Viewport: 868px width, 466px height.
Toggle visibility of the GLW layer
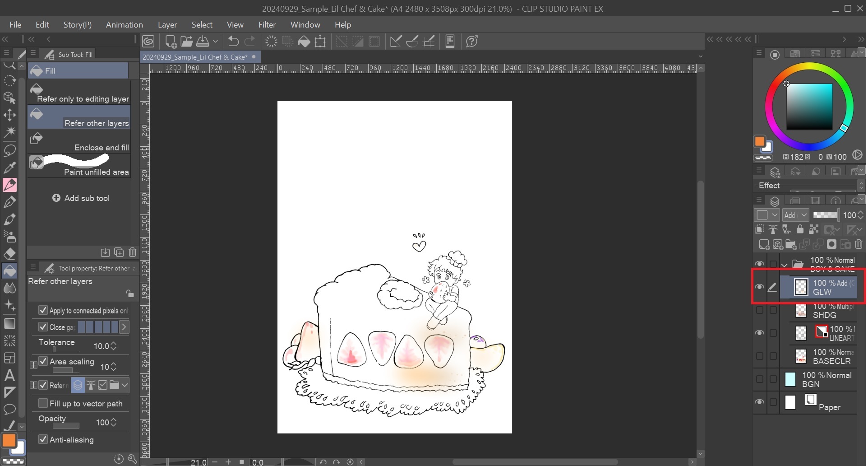click(x=759, y=286)
